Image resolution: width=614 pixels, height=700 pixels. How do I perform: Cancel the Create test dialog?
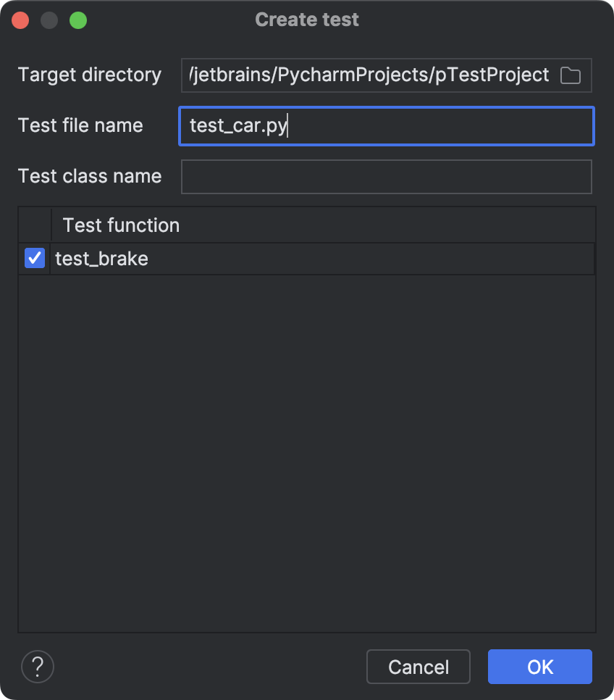coord(418,667)
